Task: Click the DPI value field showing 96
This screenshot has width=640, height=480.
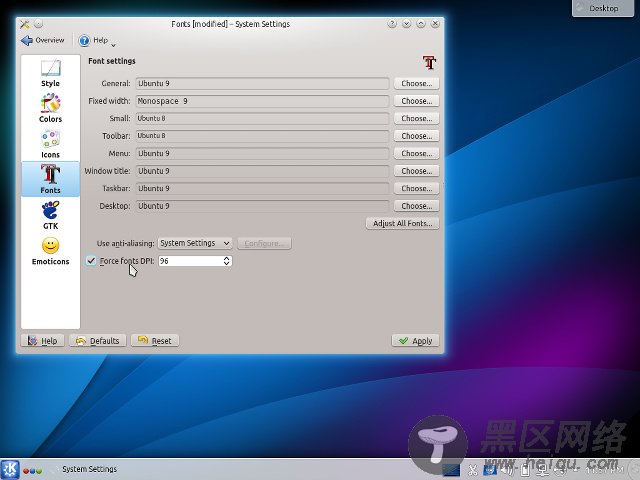Action: [x=190, y=261]
